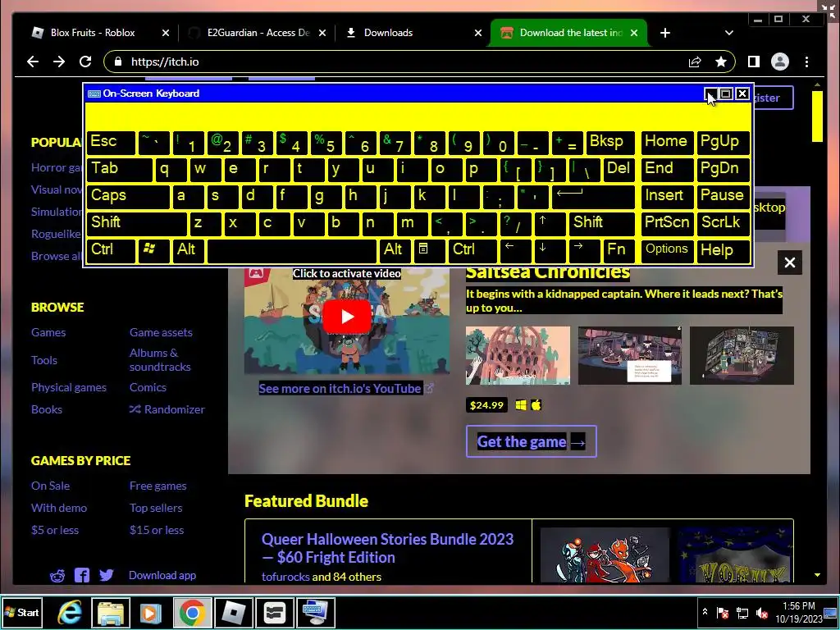Toggle left Ctrl key on keyboard

[111, 249]
